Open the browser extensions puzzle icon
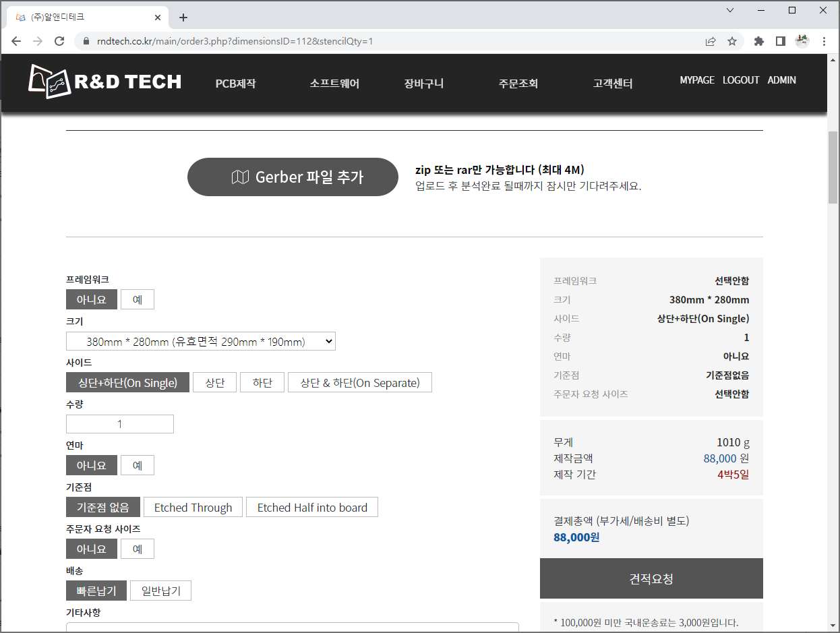The width and height of the screenshot is (840, 633). 758,41
